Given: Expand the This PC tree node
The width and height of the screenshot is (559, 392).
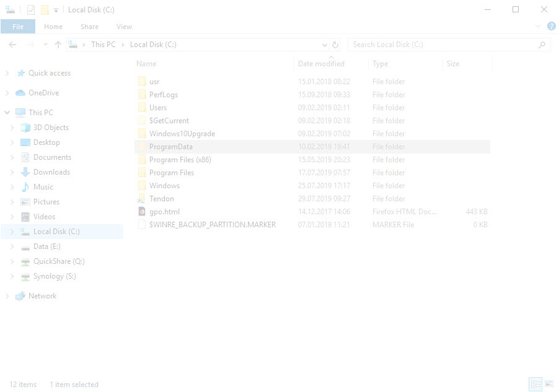Looking at the screenshot, I should click(7, 112).
